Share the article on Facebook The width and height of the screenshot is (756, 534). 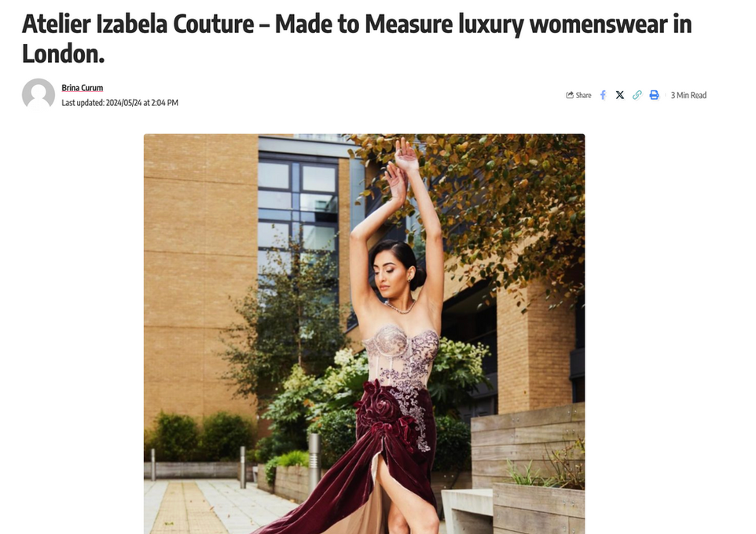pos(603,95)
